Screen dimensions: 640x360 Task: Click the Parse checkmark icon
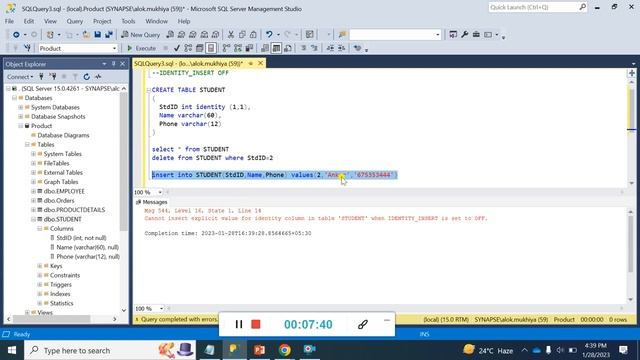176,48
